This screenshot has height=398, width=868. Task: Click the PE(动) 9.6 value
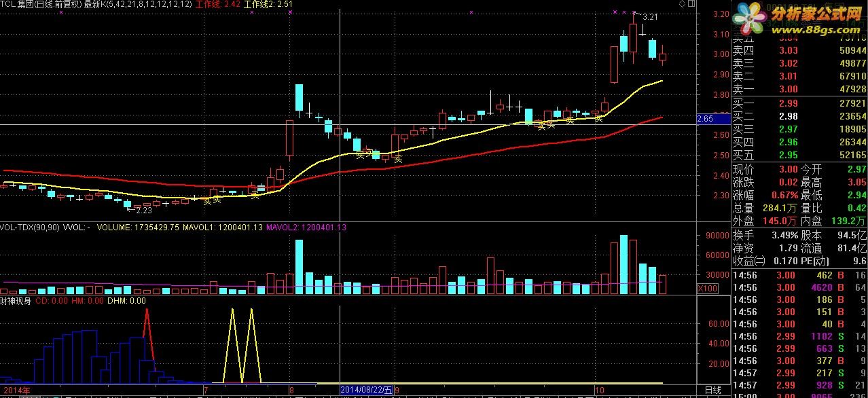coord(860,261)
